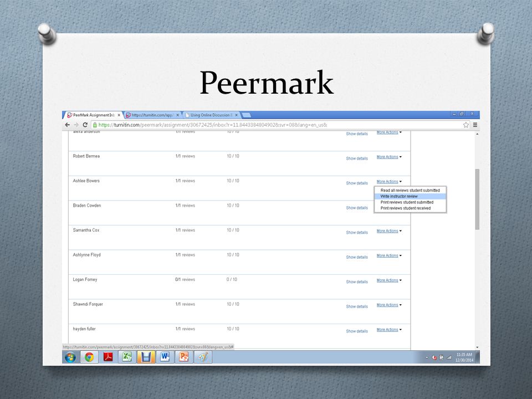Switch to the Using Online Discussion tab

[211, 115]
